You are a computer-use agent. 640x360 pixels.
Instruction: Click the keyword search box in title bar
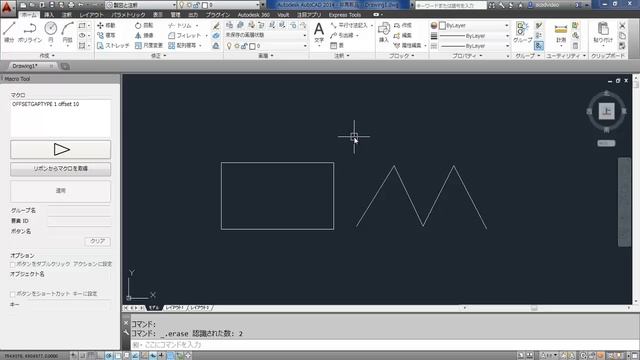[x=451, y=5]
